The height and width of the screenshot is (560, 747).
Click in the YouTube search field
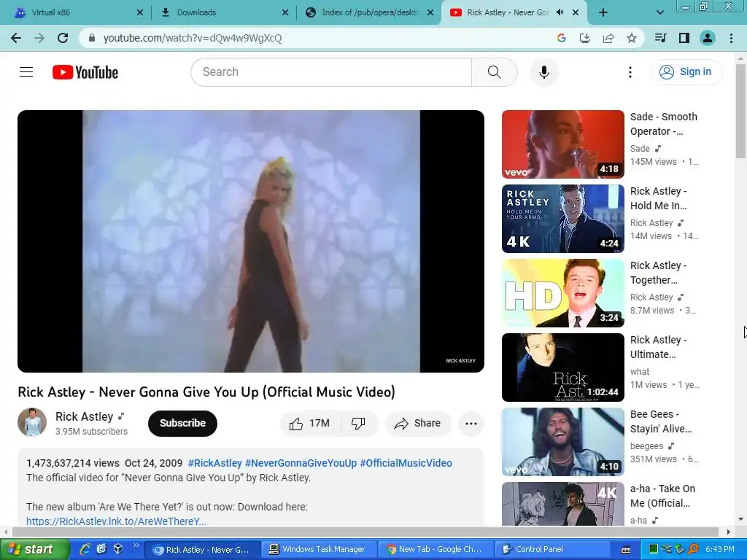pyautogui.click(x=331, y=72)
